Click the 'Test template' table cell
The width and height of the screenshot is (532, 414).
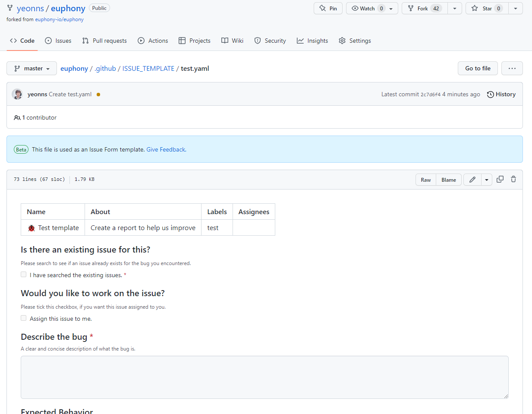click(53, 228)
